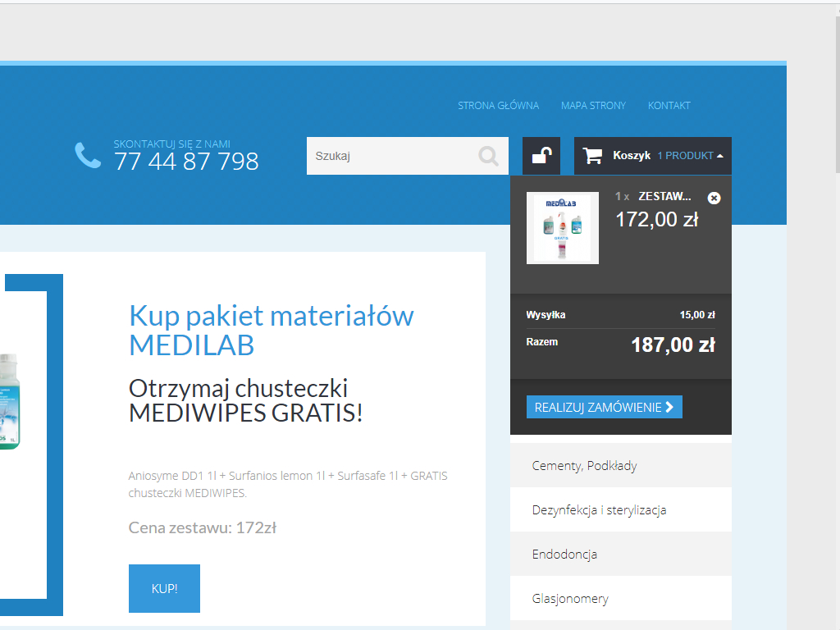Click the shopping cart icon

point(592,155)
